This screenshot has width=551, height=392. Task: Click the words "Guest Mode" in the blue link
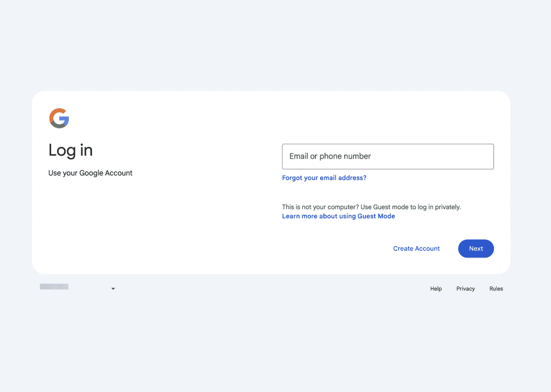[376, 216]
